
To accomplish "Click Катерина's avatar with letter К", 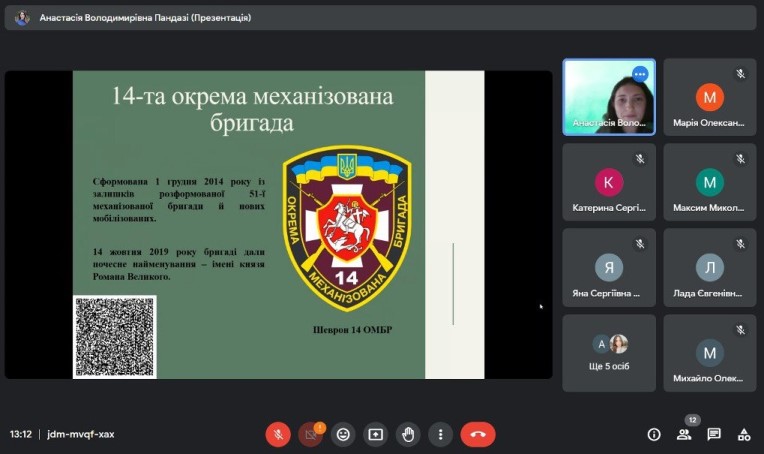I will coord(609,182).
